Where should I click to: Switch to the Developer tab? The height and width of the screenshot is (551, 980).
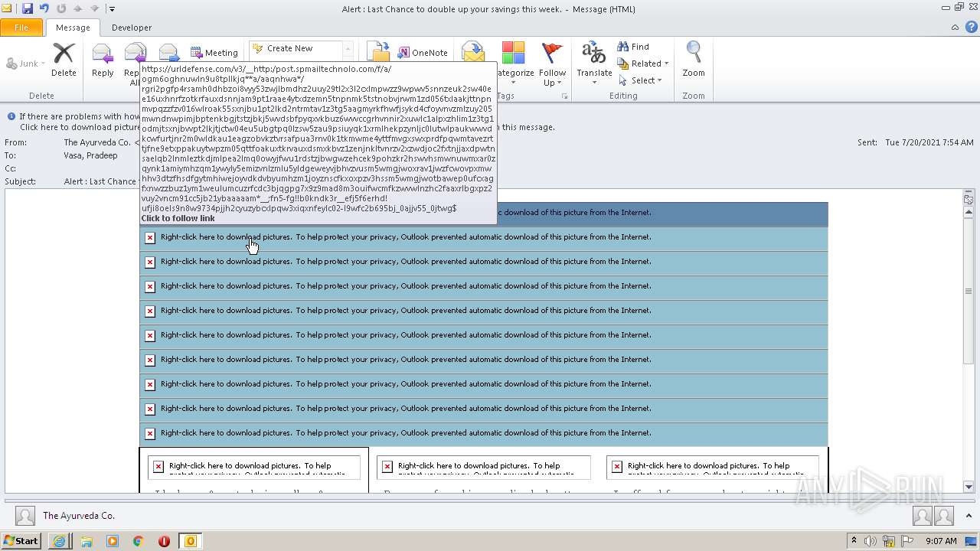tap(132, 28)
